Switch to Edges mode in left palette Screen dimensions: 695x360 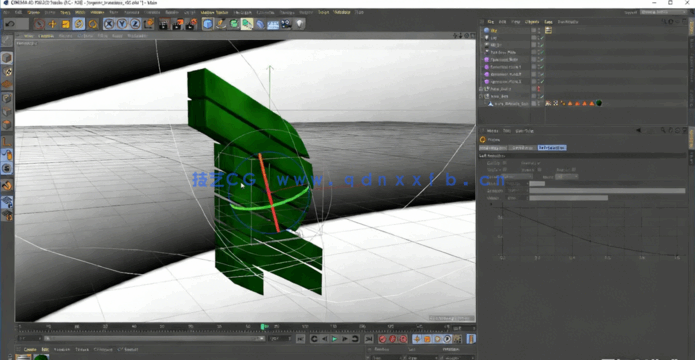[x=7, y=112]
